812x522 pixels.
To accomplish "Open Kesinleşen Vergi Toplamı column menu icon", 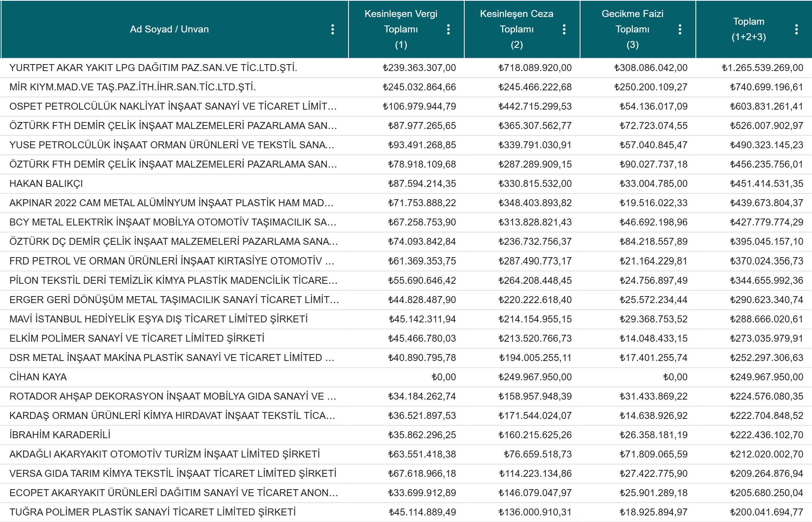I will click(x=448, y=29).
